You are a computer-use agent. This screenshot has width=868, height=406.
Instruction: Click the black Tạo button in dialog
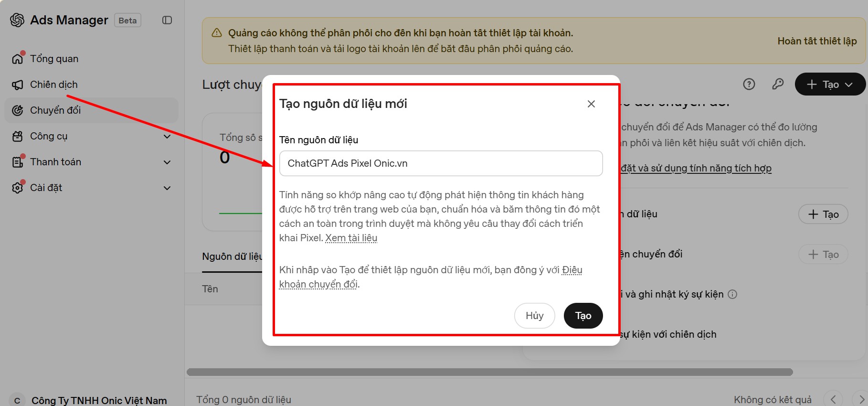click(583, 316)
